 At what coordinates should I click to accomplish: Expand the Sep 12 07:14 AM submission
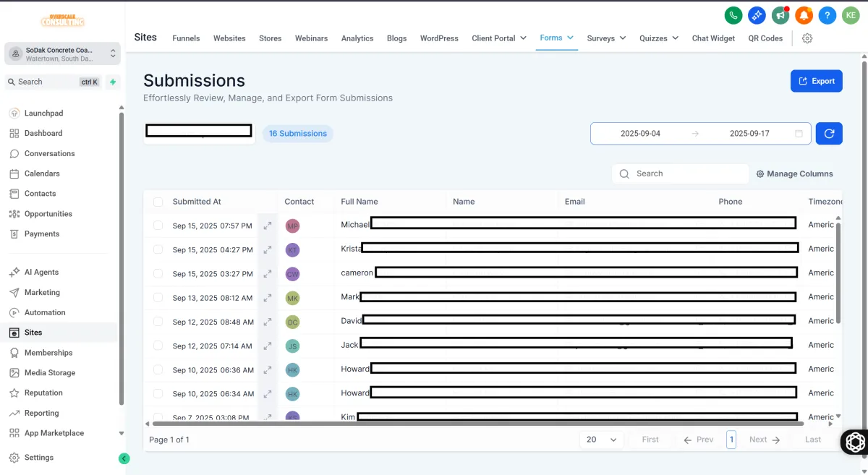tap(268, 346)
